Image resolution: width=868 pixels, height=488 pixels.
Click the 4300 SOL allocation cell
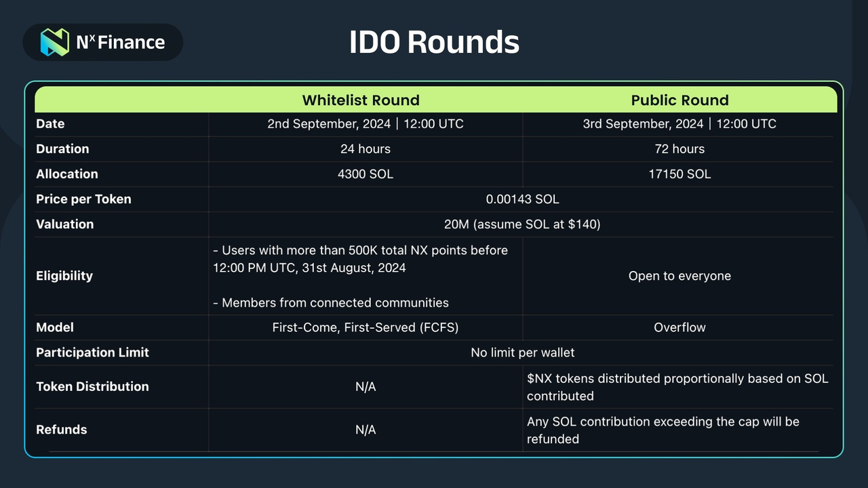coord(366,174)
